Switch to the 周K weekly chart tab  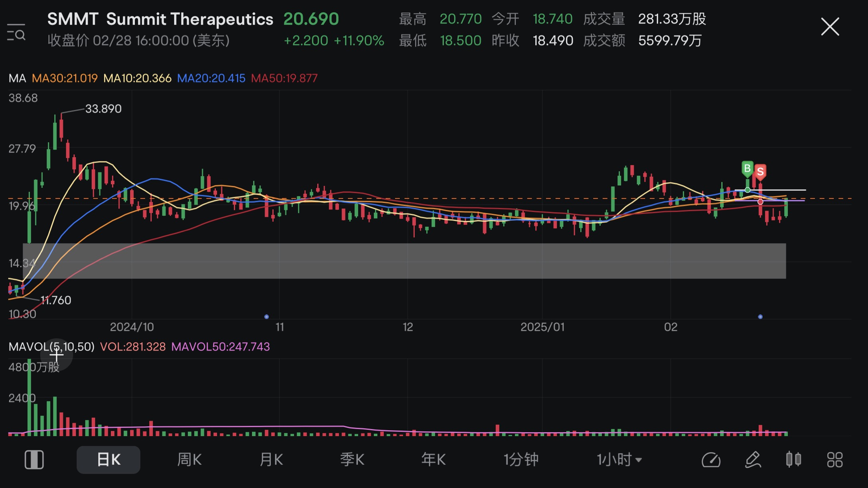[189, 460]
